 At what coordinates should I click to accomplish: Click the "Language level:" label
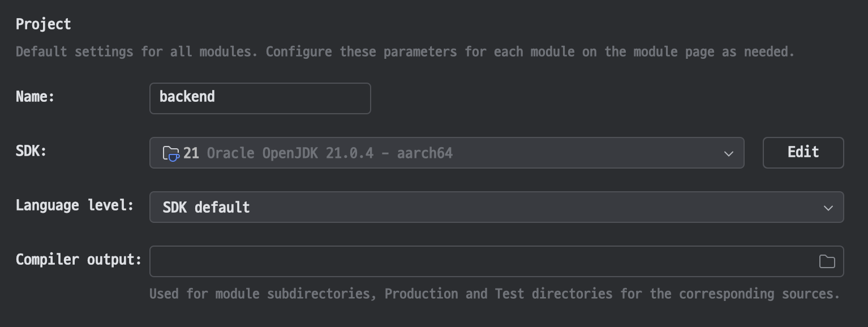75,205
